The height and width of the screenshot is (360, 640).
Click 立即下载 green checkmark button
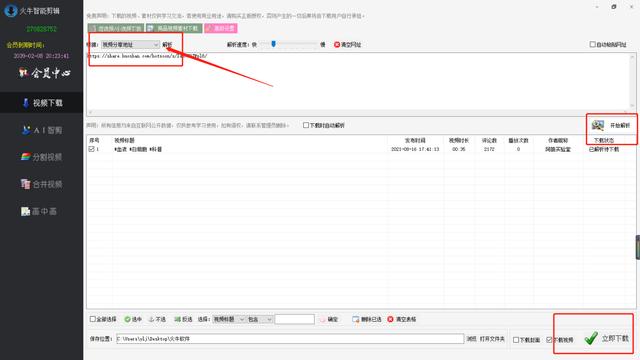[x=606, y=338]
